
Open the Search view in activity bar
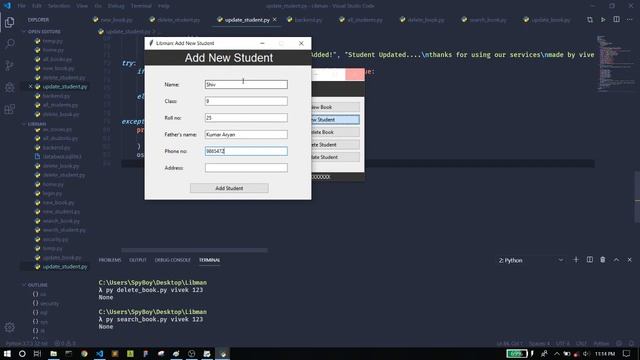[x=9, y=43]
